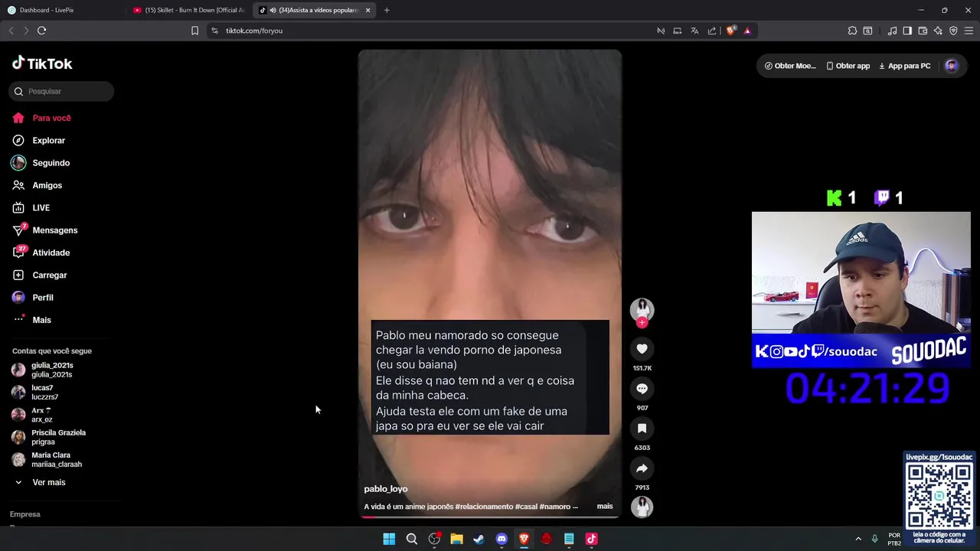980x551 pixels.
Task: Open Brave Wallet icon
Action: 923,31
